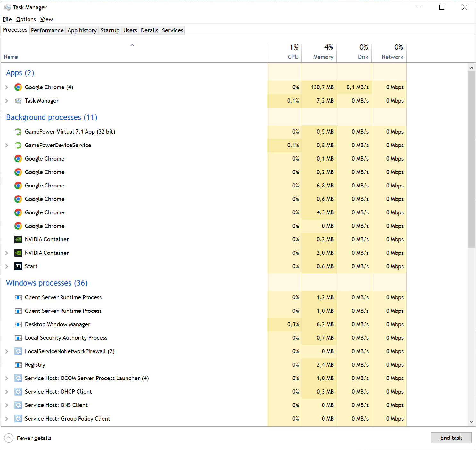Go to the Users tab
The image size is (476, 450).
coord(130,30)
